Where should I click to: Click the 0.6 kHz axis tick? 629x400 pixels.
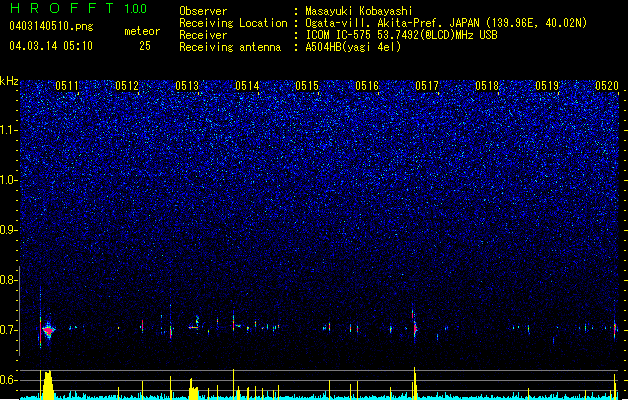(x=9, y=380)
